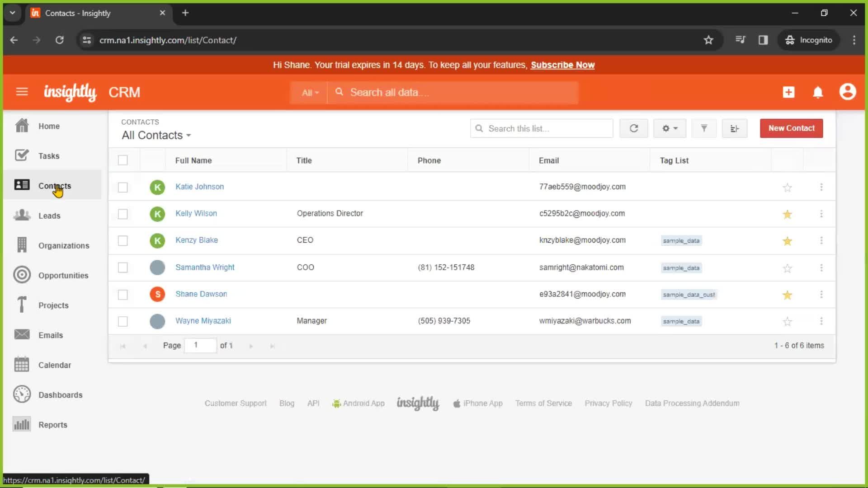Image resolution: width=868 pixels, height=488 pixels.
Task: Open the settings gear dropdown
Action: (669, 128)
